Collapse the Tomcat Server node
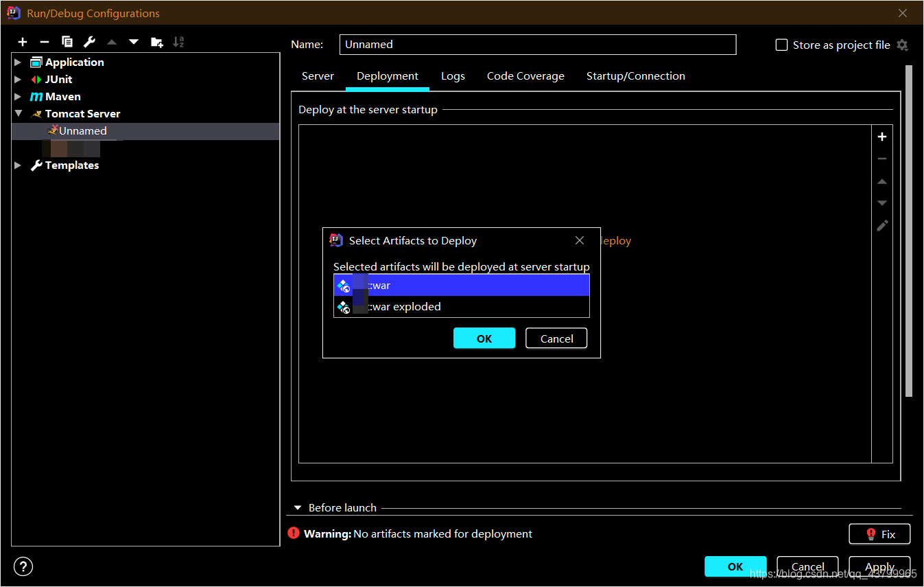The height and width of the screenshot is (587, 924). click(19, 114)
